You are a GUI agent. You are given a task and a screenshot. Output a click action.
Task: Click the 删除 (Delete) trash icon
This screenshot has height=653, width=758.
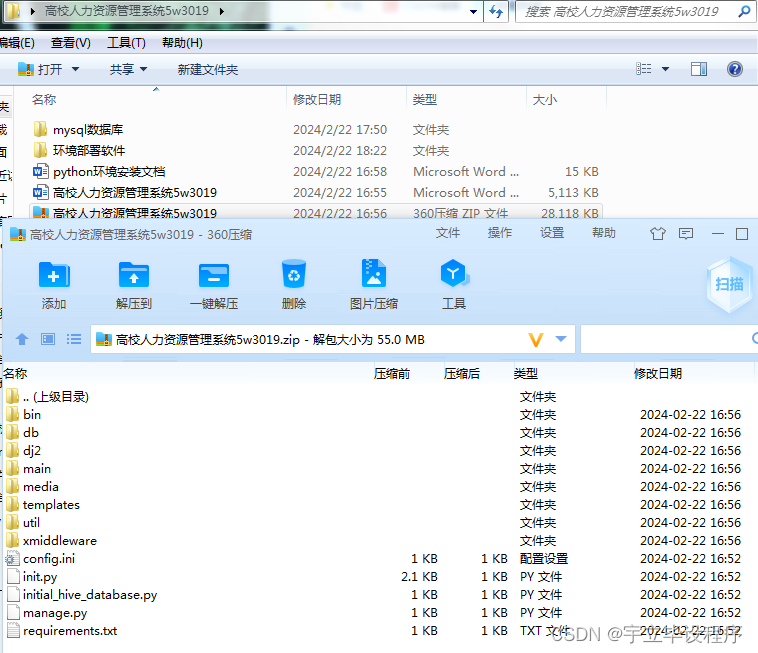[294, 274]
